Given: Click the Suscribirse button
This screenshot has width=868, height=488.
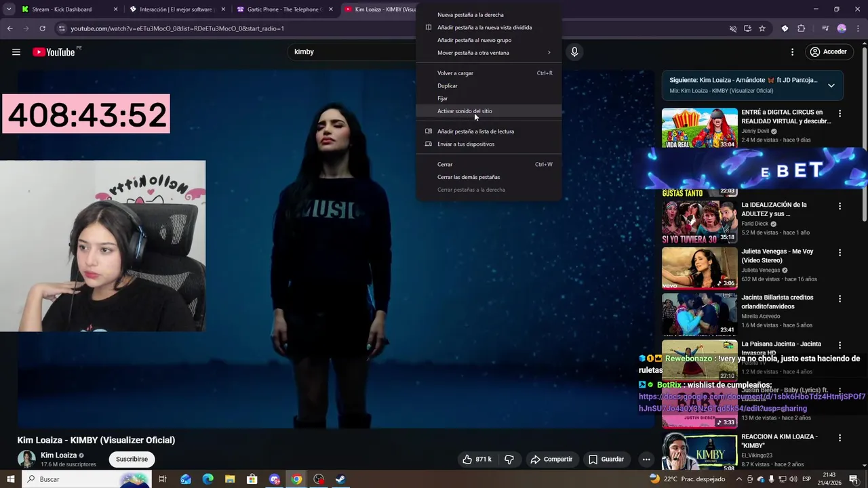Looking at the screenshot, I should pyautogui.click(x=132, y=460).
